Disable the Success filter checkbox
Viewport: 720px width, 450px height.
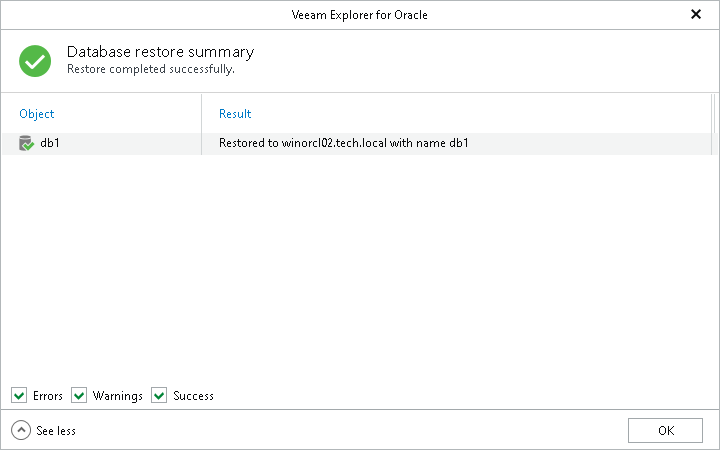point(159,396)
